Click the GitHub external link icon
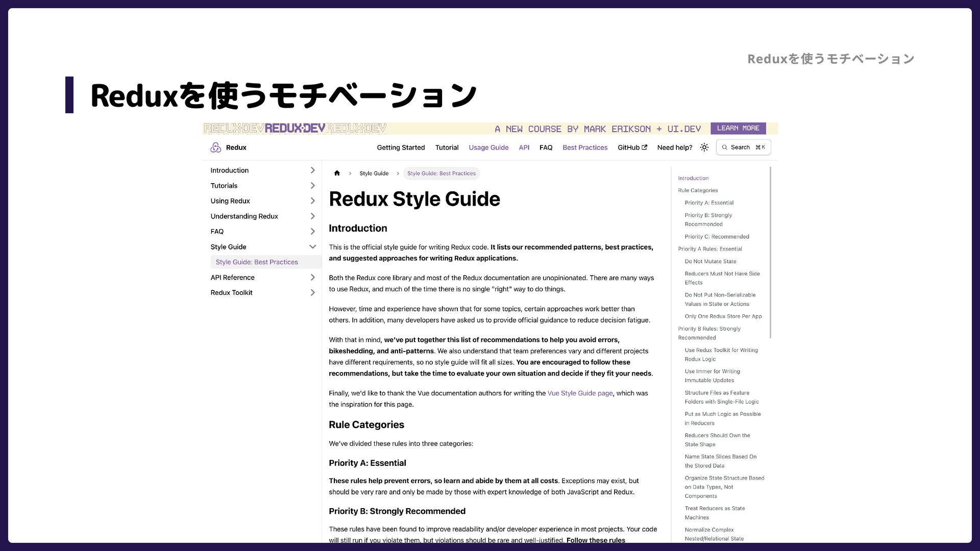 coord(645,147)
